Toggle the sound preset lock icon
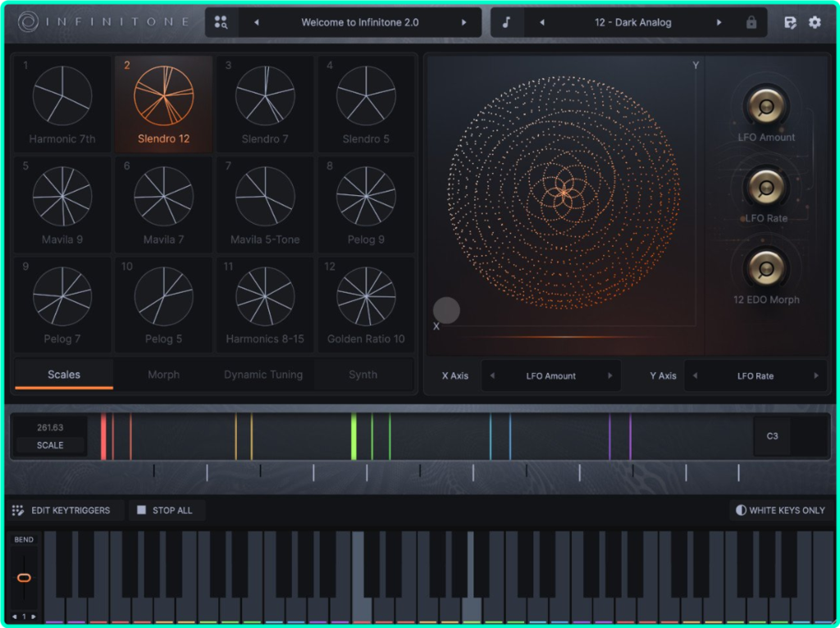840x628 pixels. [x=751, y=22]
